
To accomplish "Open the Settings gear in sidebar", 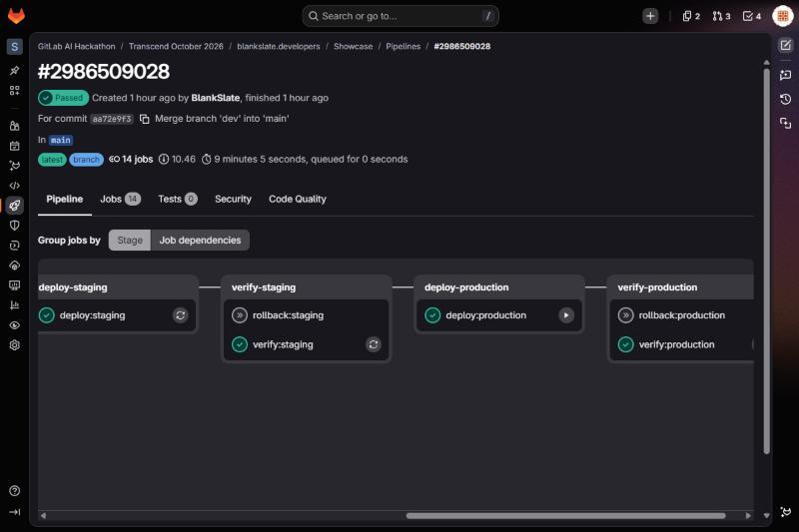I will (14, 345).
